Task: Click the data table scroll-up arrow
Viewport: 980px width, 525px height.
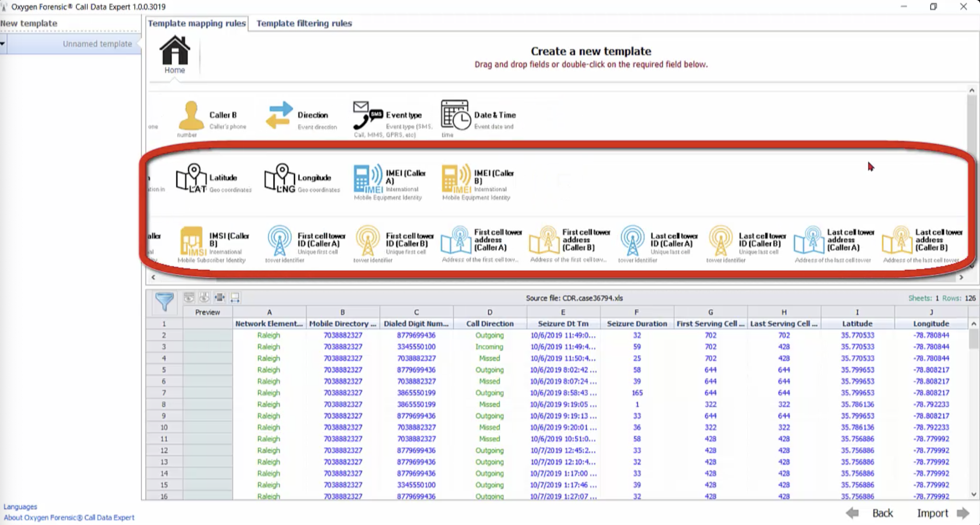Action: click(x=973, y=324)
